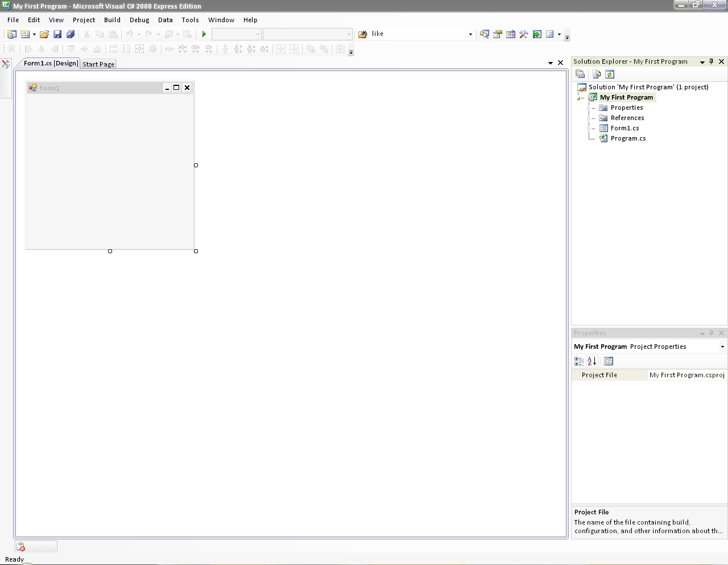This screenshot has width=728, height=565.
Task: Click Show All Files in Solution Explorer
Action: coord(596,74)
